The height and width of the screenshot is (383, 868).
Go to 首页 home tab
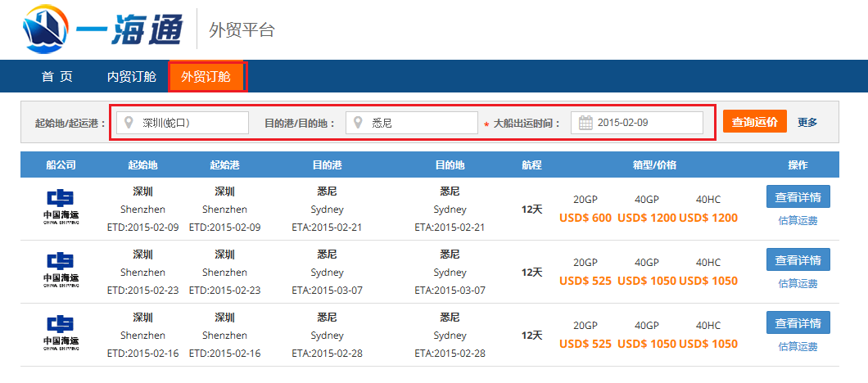57,76
